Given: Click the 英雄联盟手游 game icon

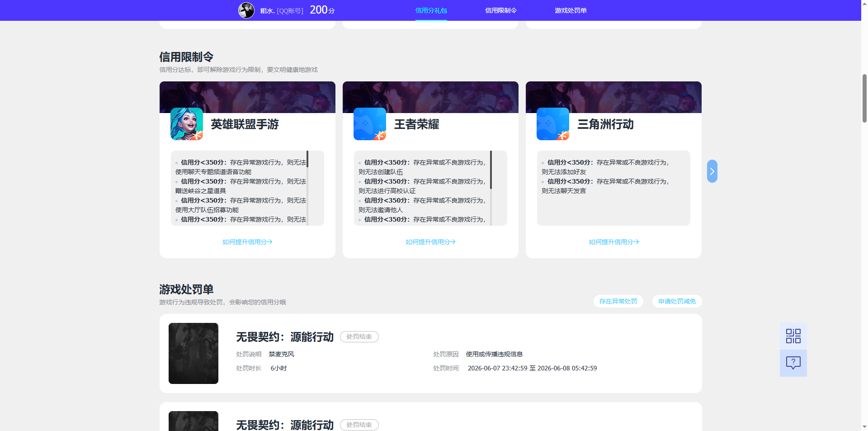Looking at the screenshot, I should click(x=187, y=124).
